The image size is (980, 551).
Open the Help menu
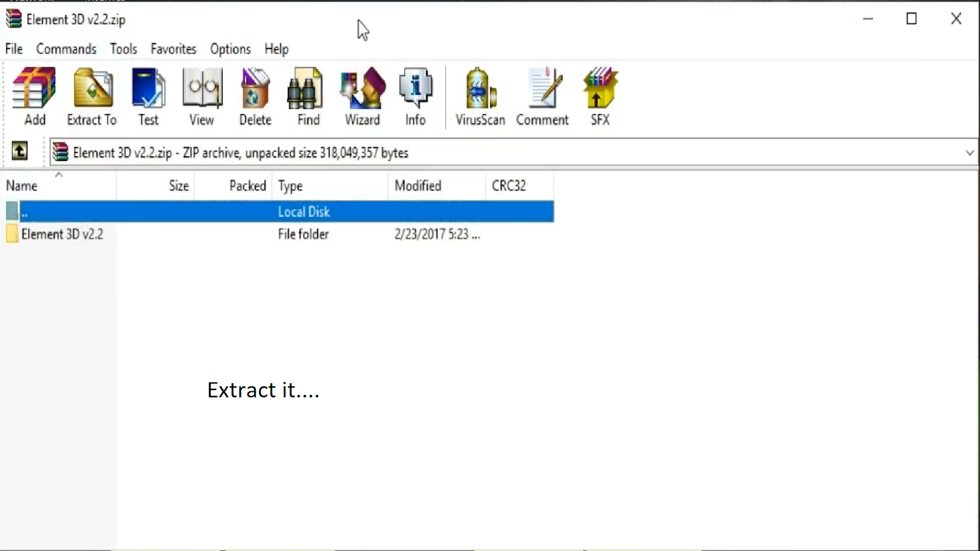point(276,49)
